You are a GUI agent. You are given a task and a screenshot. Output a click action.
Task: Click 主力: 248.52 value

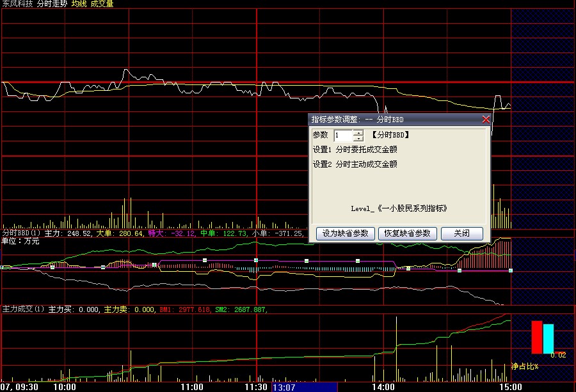(68, 233)
